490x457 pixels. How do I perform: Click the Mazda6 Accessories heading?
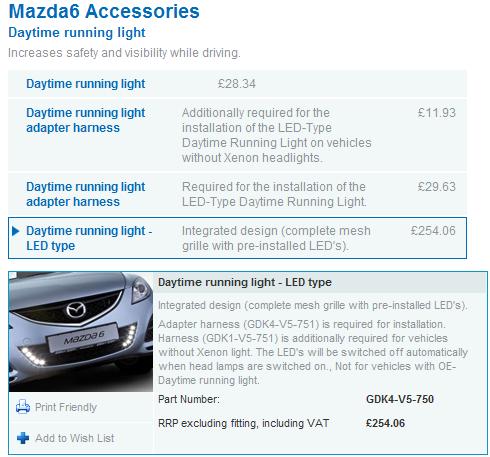pyautogui.click(x=104, y=11)
